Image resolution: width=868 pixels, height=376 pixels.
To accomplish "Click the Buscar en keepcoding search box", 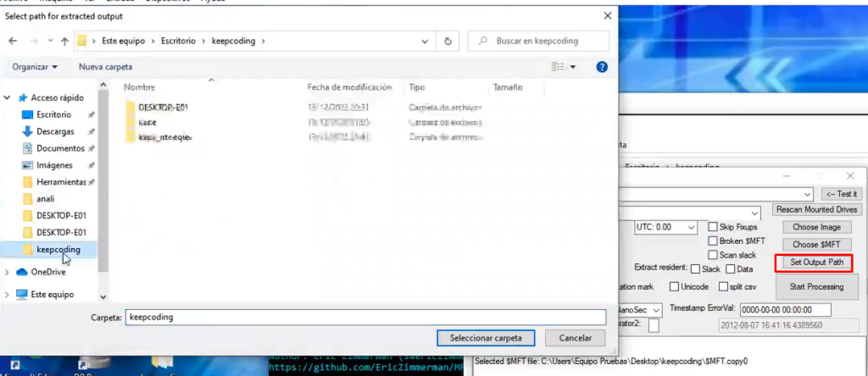I will click(538, 41).
